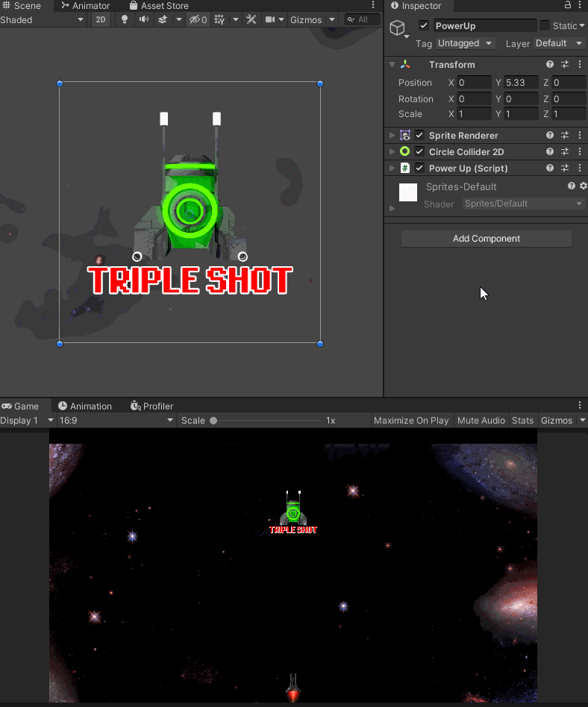Switch to Profiler tab
Viewport: 588px width, 707px height.
coord(151,406)
